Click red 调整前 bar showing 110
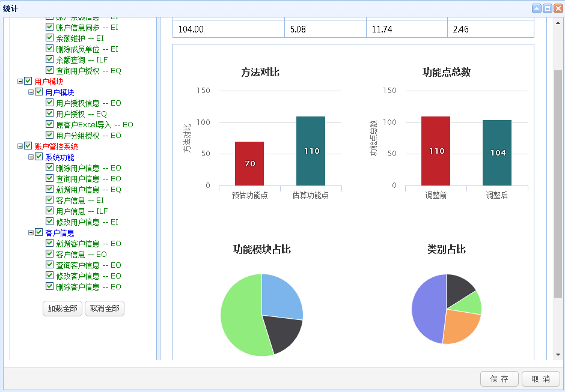The width and height of the screenshot is (565, 392). click(x=436, y=151)
